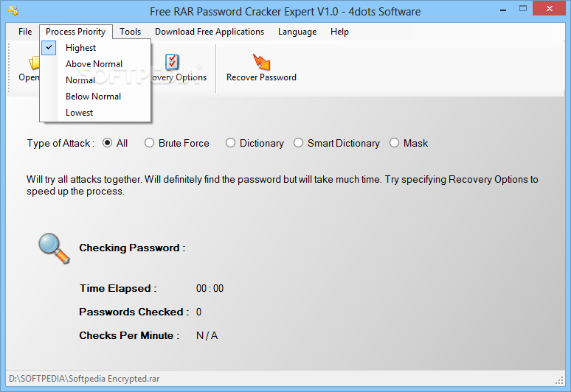
Task: Select the Dictionary radio button
Action: (x=230, y=143)
